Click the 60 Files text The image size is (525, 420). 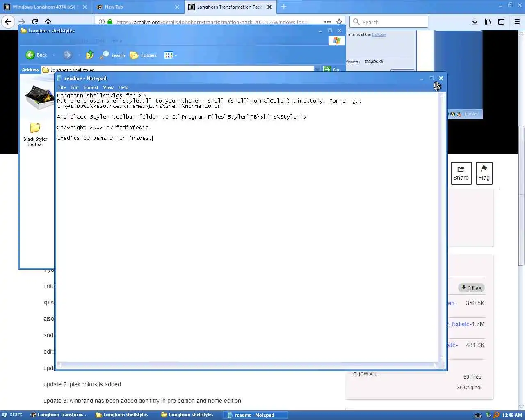(x=472, y=377)
